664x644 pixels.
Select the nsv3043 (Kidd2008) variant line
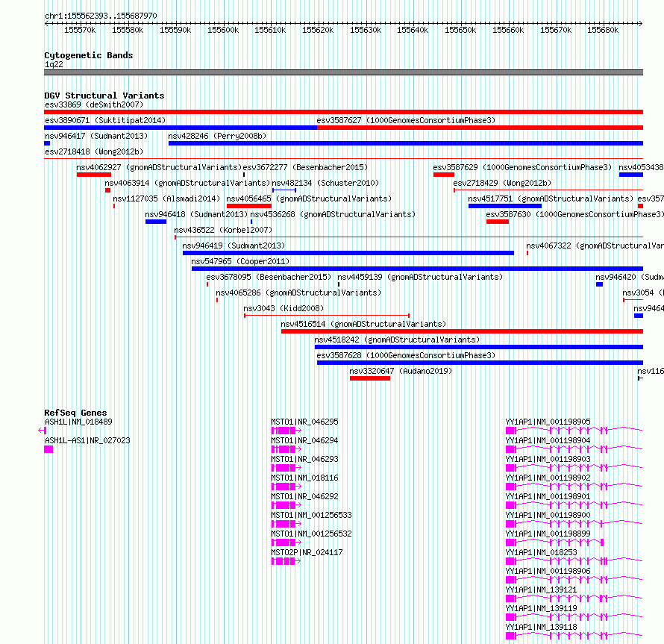point(327,316)
